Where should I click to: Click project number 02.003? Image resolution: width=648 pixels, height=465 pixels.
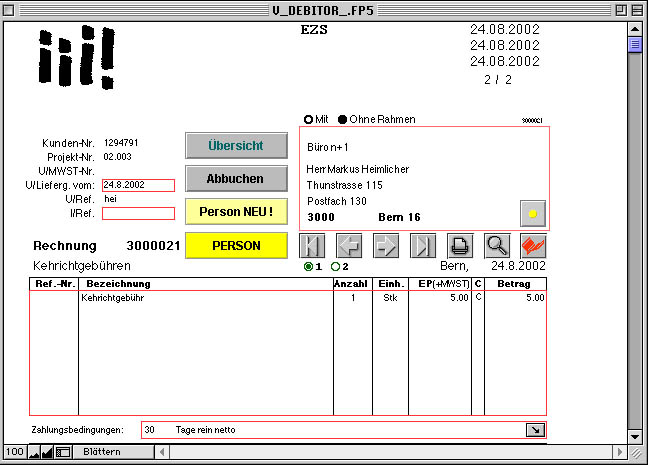[117, 157]
